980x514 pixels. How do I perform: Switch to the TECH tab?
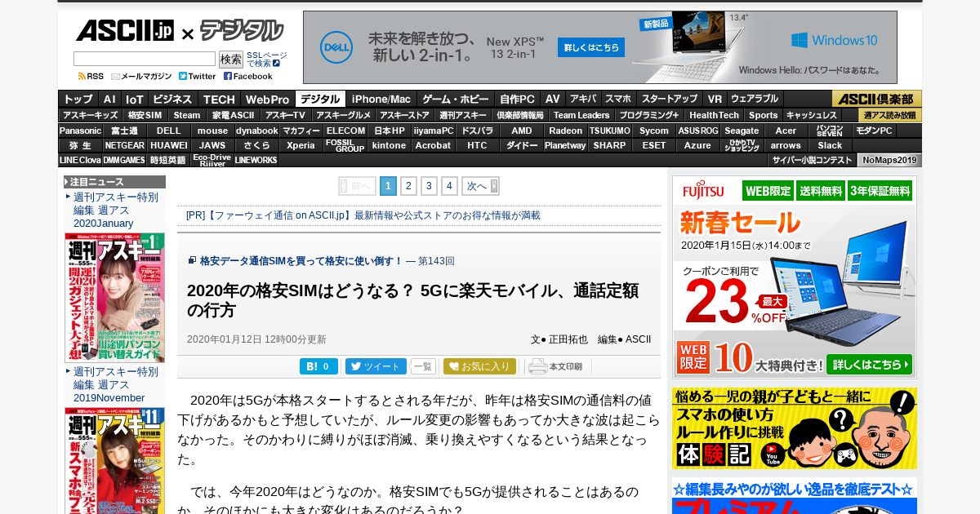tap(219, 99)
